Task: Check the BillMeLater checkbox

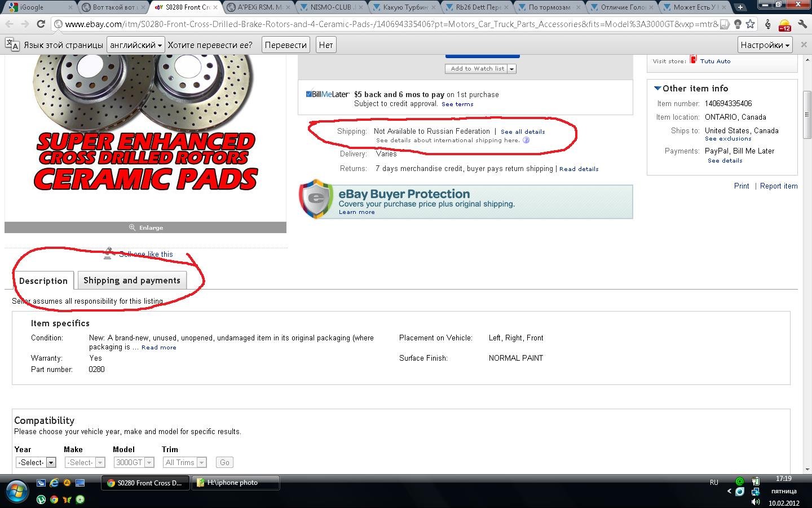Action: pyautogui.click(x=308, y=94)
